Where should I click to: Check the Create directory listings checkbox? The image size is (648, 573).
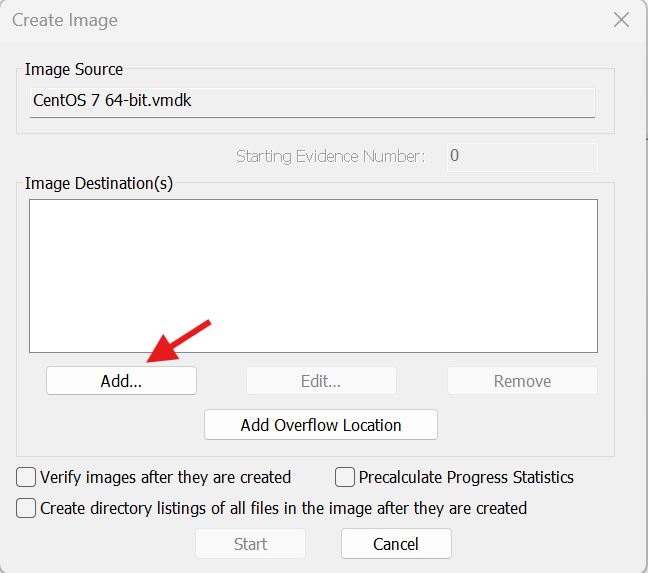click(27, 508)
